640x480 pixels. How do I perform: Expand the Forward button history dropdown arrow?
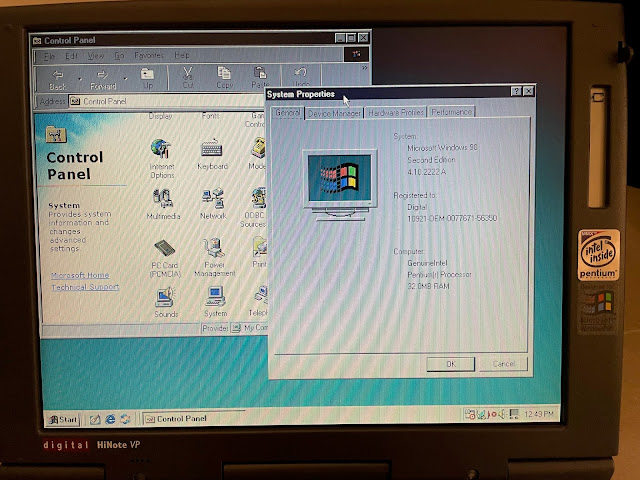pyautogui.click(x=125, y=78)
